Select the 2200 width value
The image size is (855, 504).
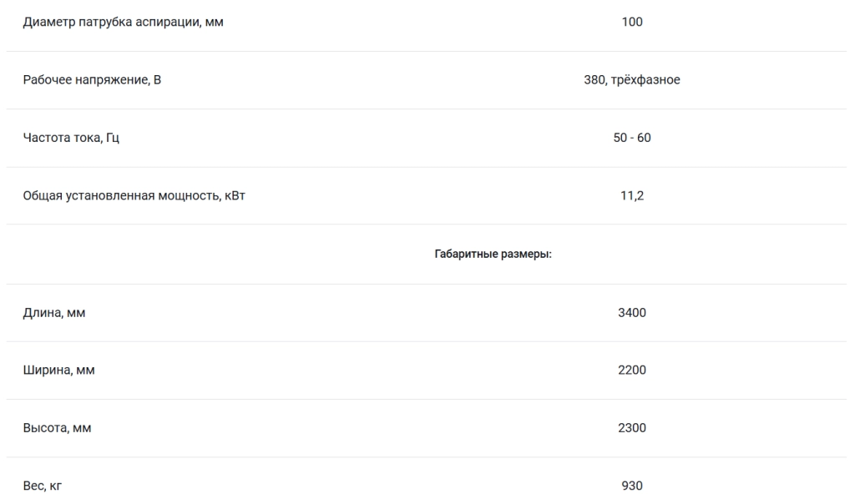632,370
